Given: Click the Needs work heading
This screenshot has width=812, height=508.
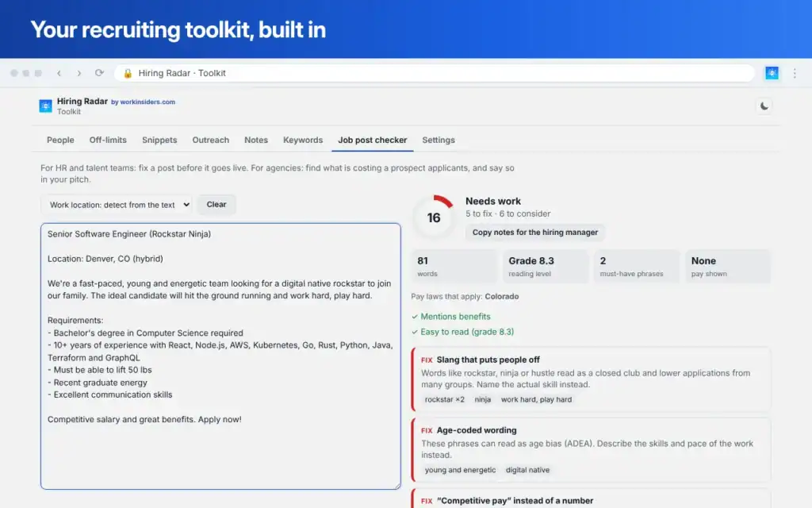Looking at the screenshot, I should 493,201.
